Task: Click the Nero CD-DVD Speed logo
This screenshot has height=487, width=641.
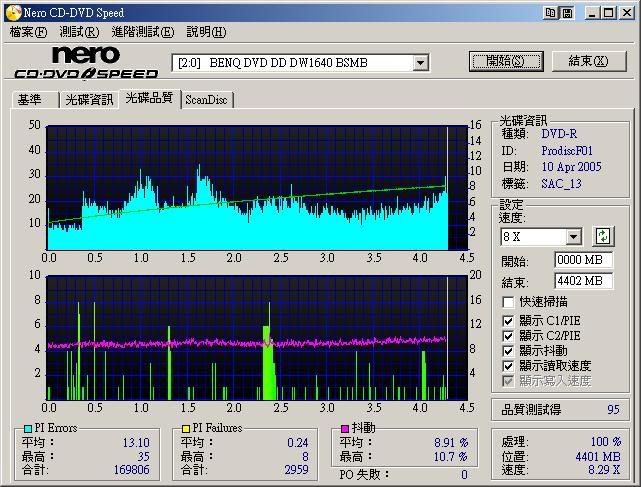Action: coord(85,62)
